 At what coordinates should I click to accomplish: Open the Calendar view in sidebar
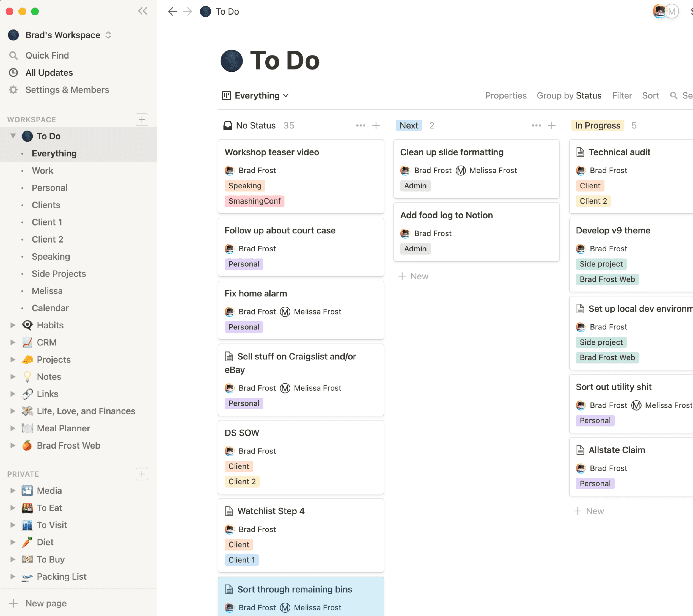click(50, 308)
